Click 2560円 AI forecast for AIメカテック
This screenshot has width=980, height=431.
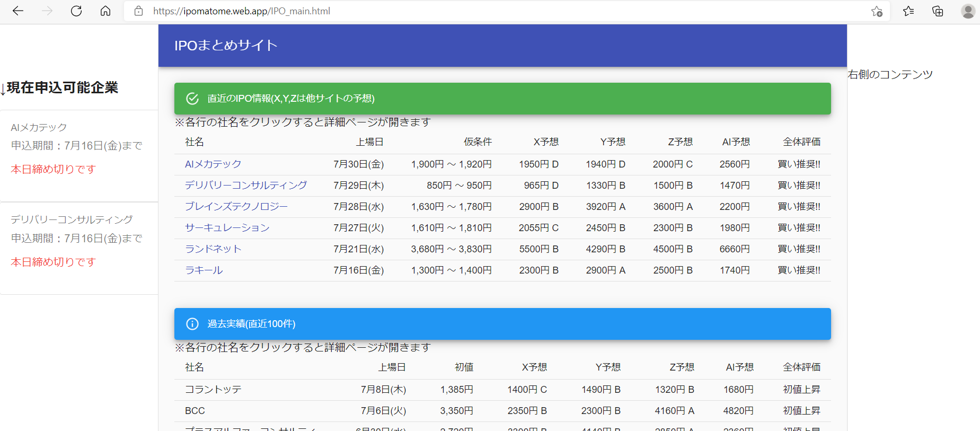coord(735,164)
